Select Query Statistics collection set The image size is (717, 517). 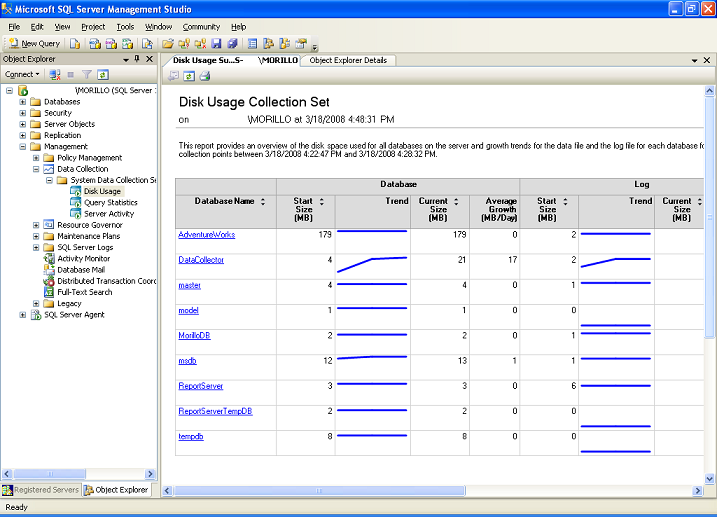[x=111, y=203]
